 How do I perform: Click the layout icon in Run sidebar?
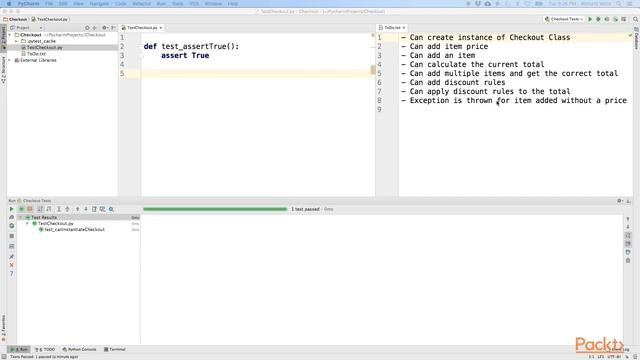pos(11,246)
